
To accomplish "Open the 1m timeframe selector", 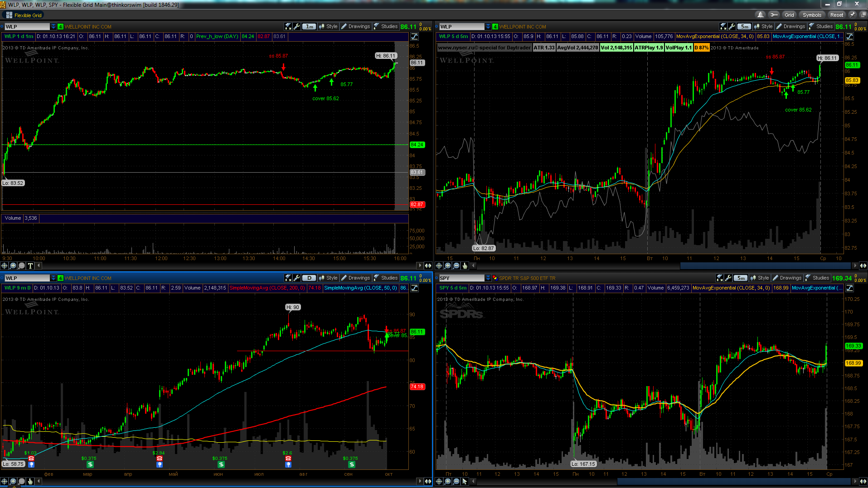I will (309, 27).
